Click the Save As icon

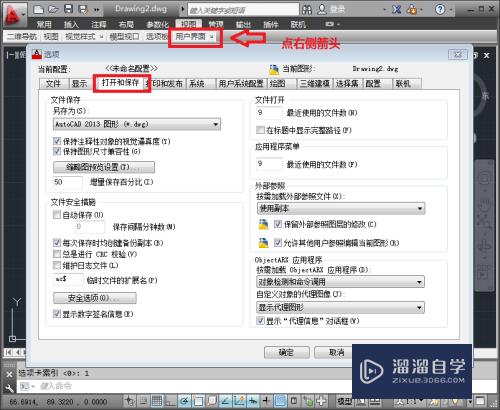[83, 9]
